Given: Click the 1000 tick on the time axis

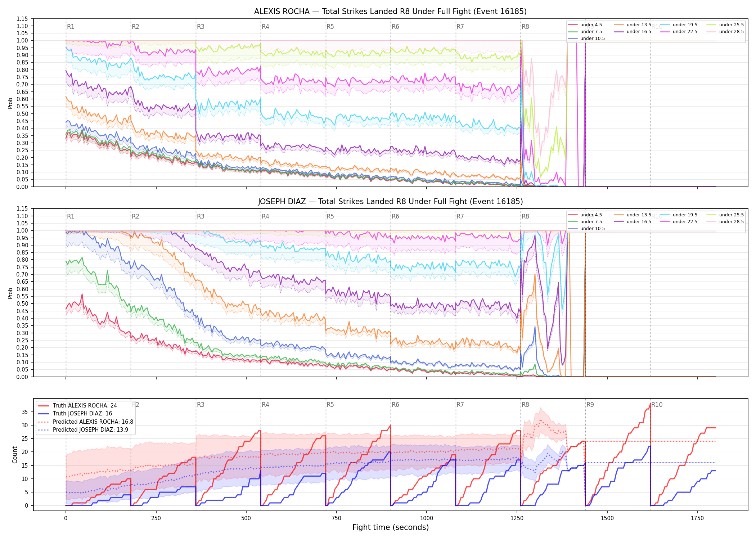Looking at the screenshot, I should 427,518.
